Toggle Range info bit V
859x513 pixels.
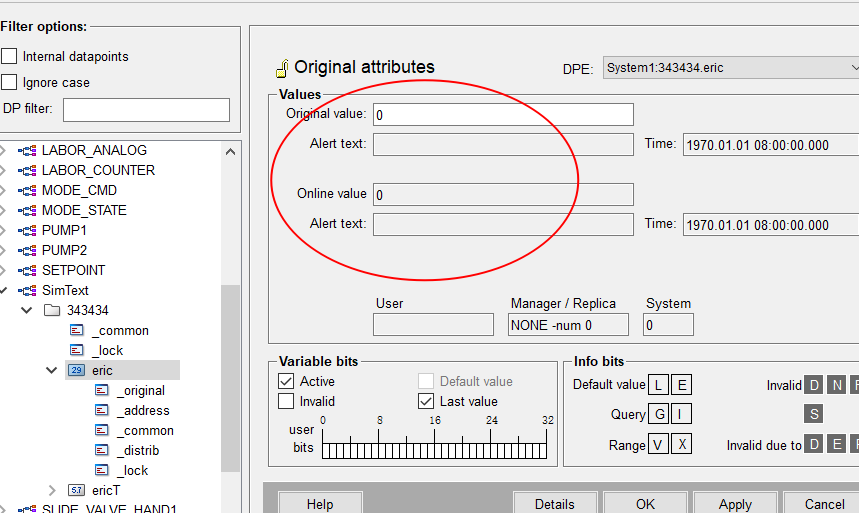[658, 444]
